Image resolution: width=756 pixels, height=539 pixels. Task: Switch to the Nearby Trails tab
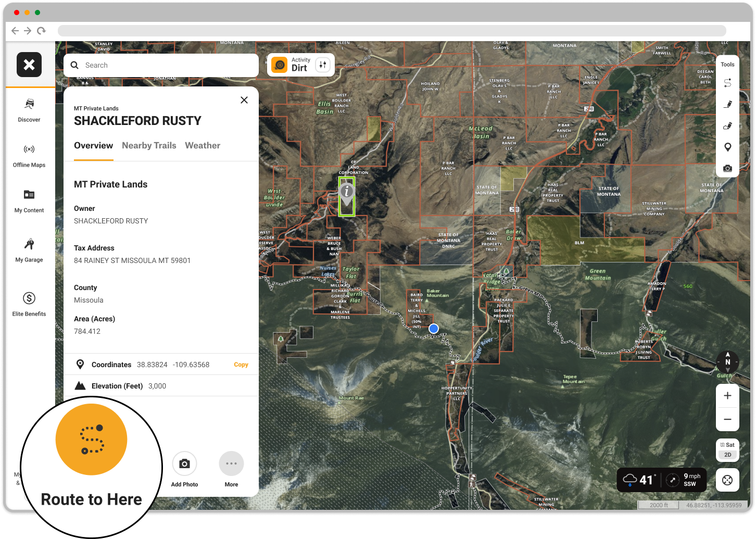pos(149,146)
